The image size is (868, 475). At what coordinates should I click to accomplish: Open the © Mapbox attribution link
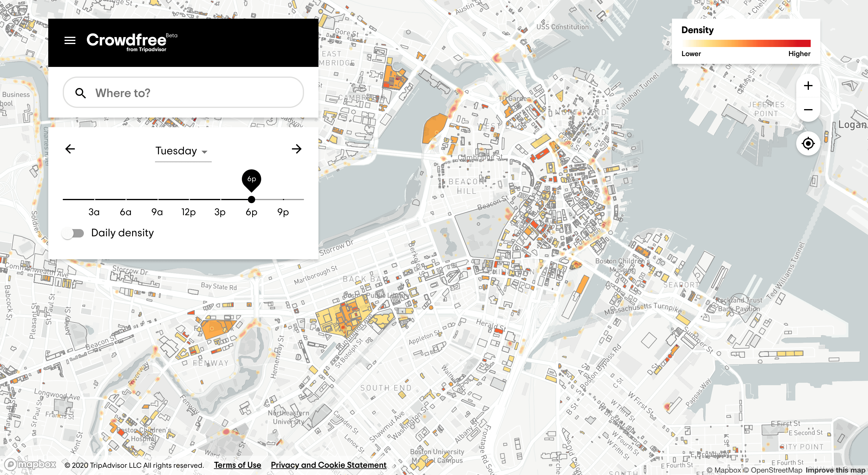pyautogui.click(x=724, y=470)
